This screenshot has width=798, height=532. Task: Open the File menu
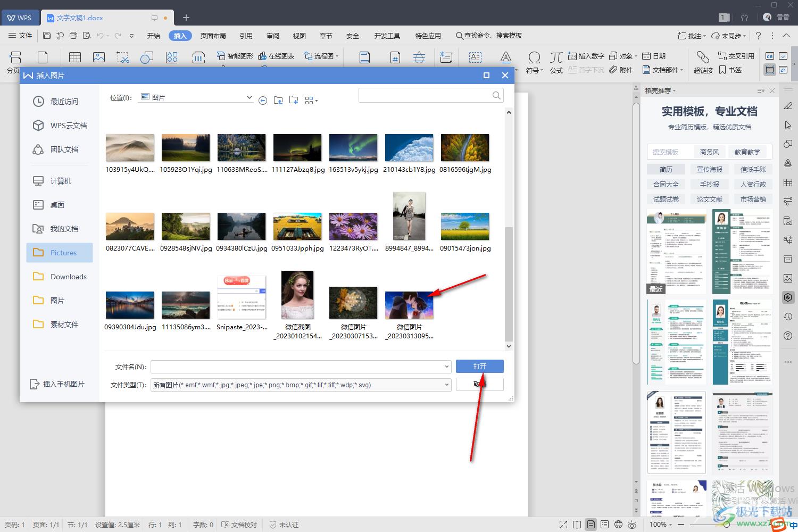(x=20, y=36)
